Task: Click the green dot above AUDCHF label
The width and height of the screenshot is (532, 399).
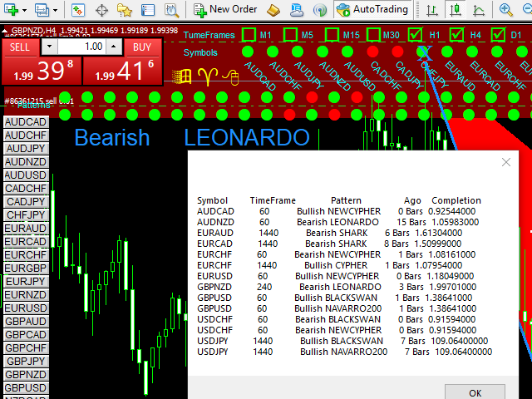Action: (x=273, y=52)
